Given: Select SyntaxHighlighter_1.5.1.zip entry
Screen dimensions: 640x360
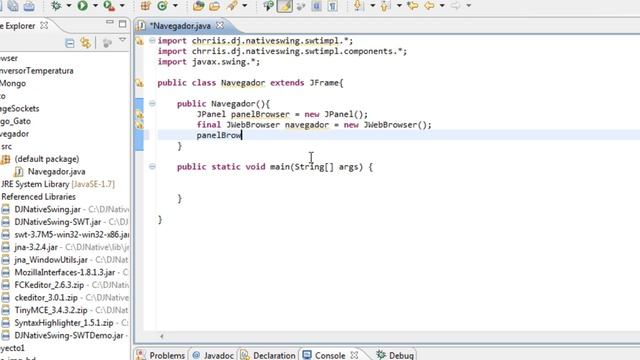Looking at the screenshot, I should (x=64, y=323).
